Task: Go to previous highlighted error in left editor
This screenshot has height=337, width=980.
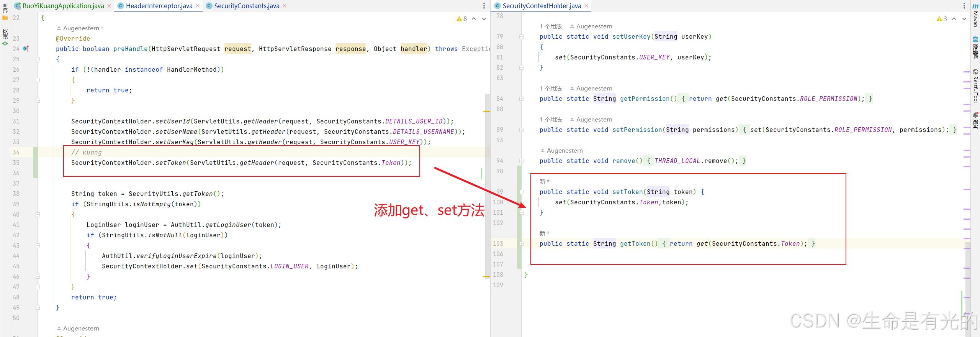Action: [x=474, y=19]
